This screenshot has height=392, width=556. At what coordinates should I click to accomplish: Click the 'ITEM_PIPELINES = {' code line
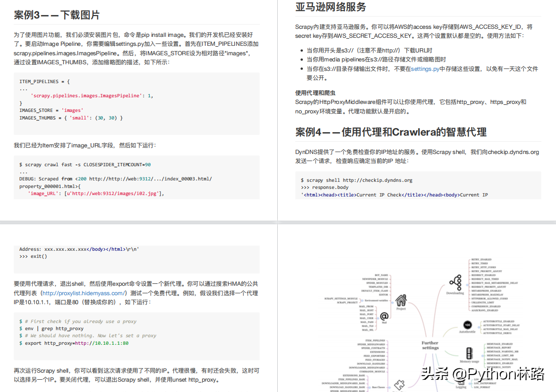pyautogui.click(x=45, y=82)
